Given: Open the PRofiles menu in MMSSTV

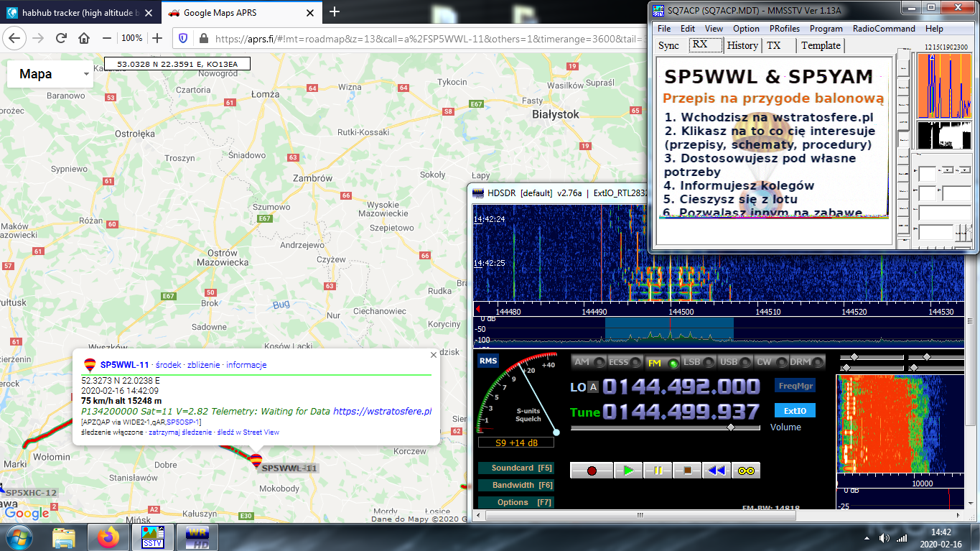Looking at the screenshot, I should click(x=784, y=29).
